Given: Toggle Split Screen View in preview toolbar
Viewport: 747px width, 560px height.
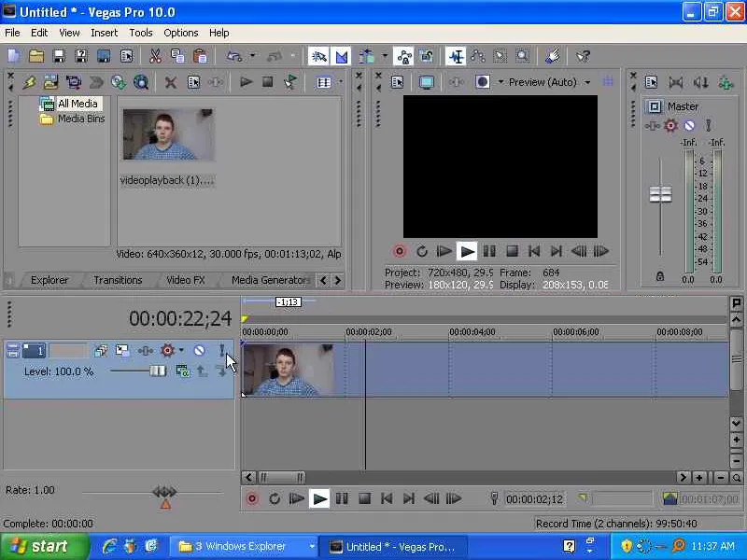Looking at the screenshot, I should coord(482,82).
